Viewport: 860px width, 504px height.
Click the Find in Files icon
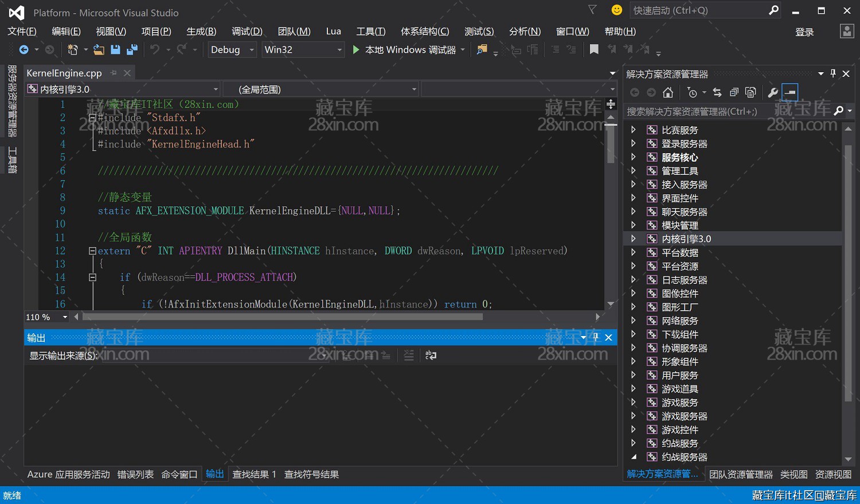pyautogui.click(x=482, y=50)
